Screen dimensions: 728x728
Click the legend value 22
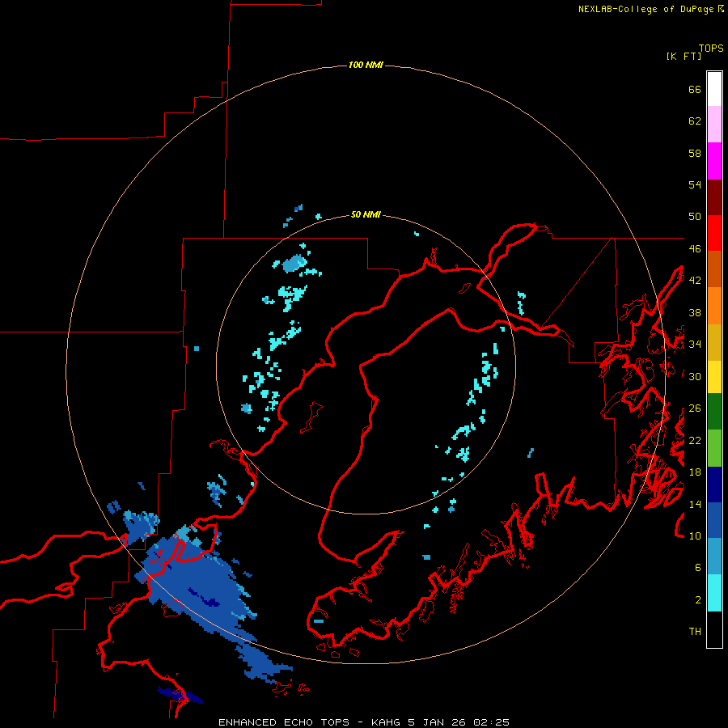tap(695, 440)
